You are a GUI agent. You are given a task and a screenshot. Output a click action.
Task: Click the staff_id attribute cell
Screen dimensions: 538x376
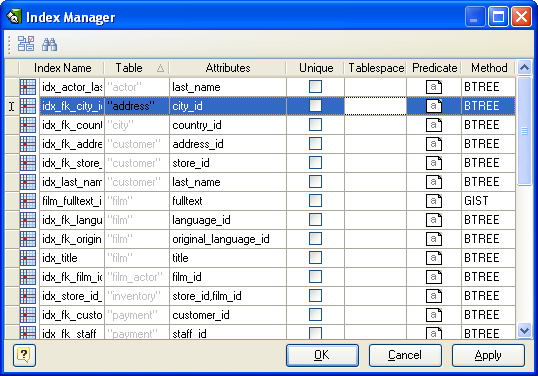pyautogui.click(x=228, y=333)
